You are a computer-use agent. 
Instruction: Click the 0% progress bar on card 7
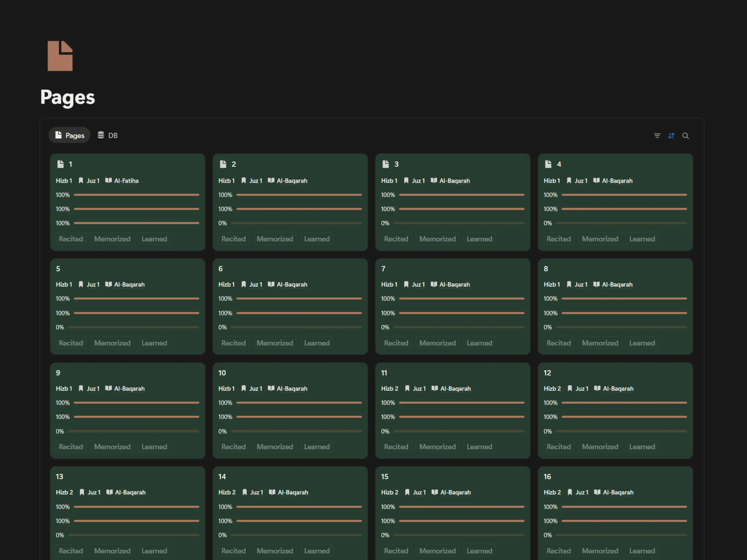459,327
